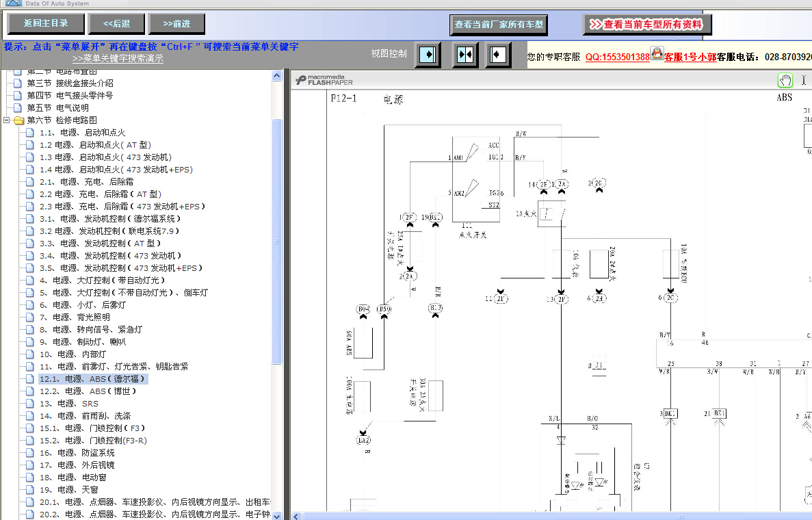Select 11、电源、前雾灯、灯光告紧、钥匙告紧
812x520 pixels.
(x=114, y=367)
